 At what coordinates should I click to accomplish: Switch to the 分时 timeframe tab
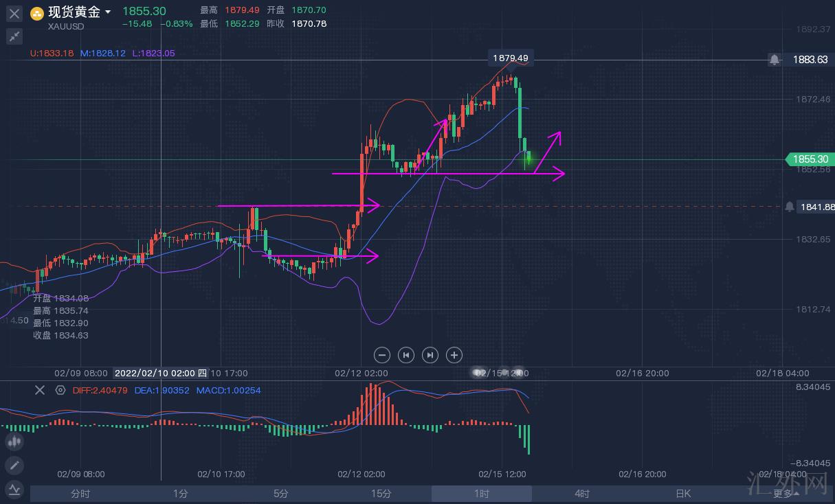80,494
